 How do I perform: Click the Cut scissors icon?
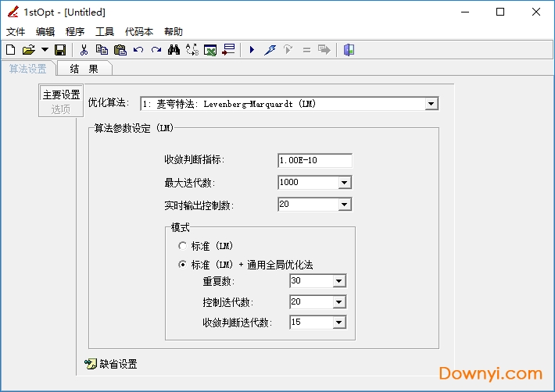pos(84,50)
